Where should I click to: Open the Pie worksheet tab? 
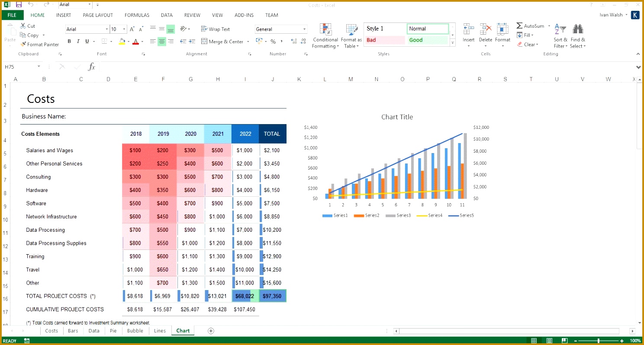113,331
